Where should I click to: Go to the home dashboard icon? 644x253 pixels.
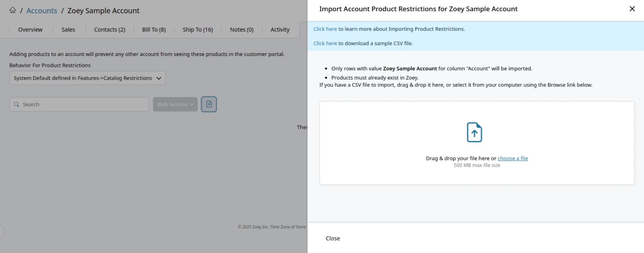point(13,10)
